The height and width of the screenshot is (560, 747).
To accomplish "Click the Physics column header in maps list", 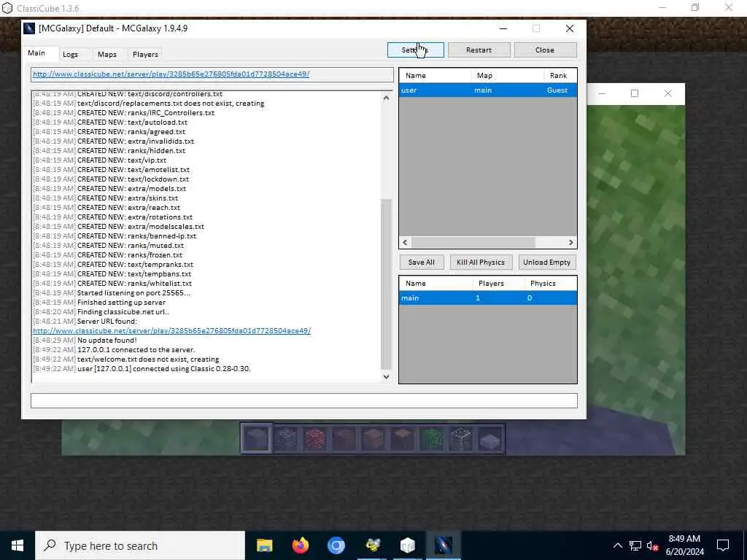I will [550, 284].
